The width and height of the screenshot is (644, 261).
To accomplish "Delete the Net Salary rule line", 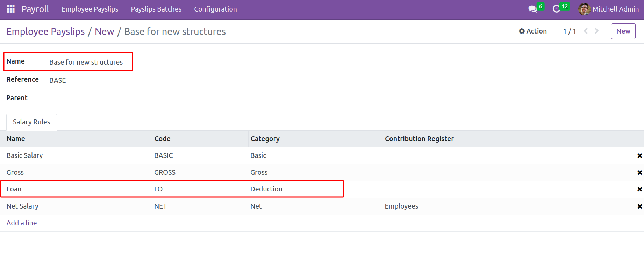I will pos(639,206).
